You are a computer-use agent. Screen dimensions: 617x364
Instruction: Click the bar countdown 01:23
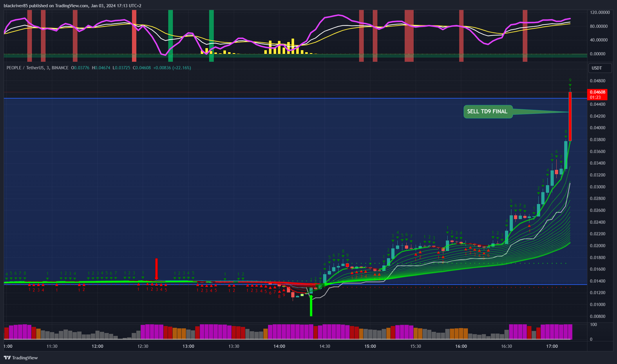tap(595, 97)
